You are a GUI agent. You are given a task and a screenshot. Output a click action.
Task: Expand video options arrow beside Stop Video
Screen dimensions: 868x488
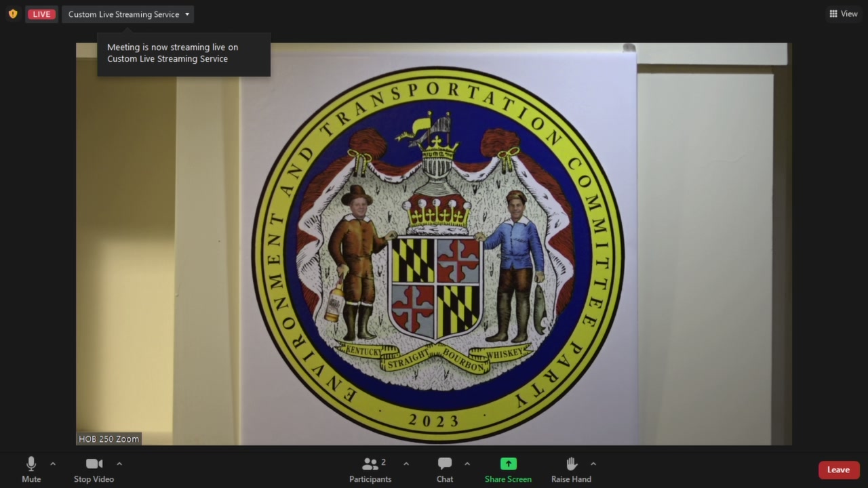119,464
